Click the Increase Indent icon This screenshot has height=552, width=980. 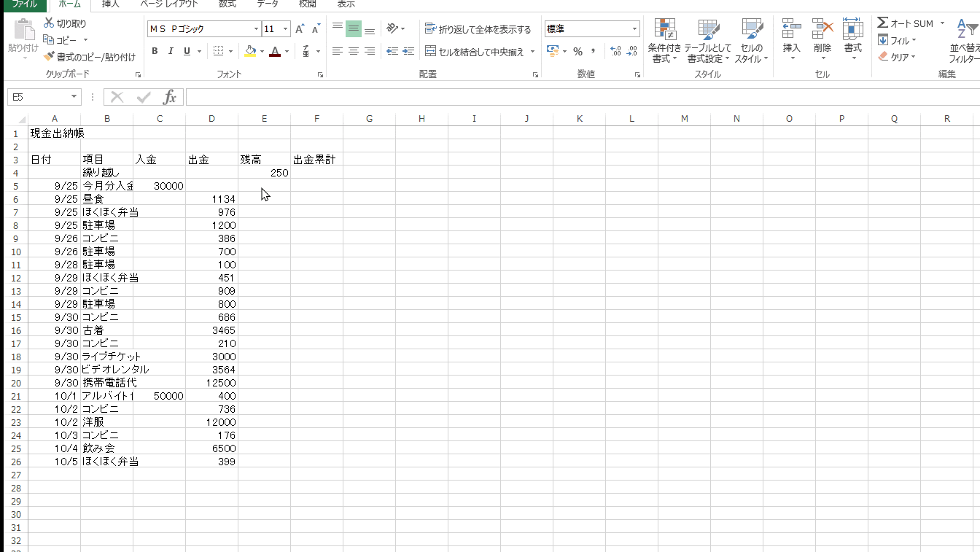point(408,51)
